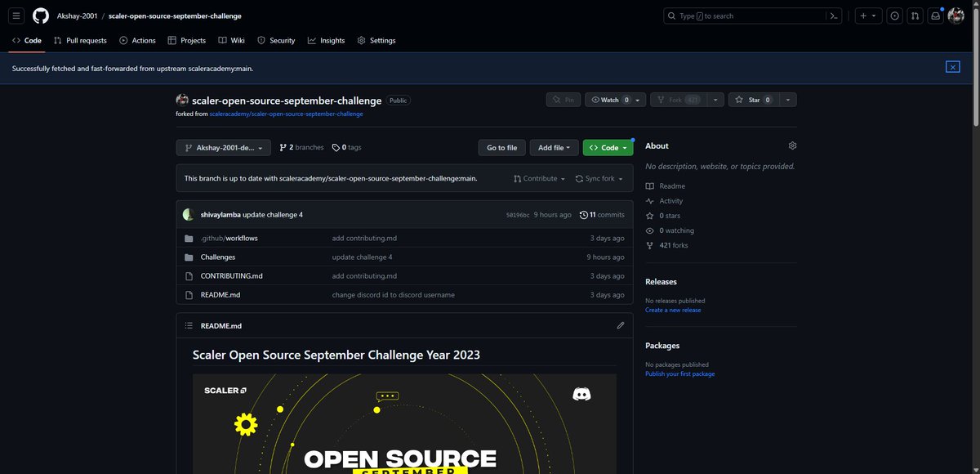Open the scaleracademy forked-from link
The height and width of the screenshot is (474, 980).
(x=286, y=114)
